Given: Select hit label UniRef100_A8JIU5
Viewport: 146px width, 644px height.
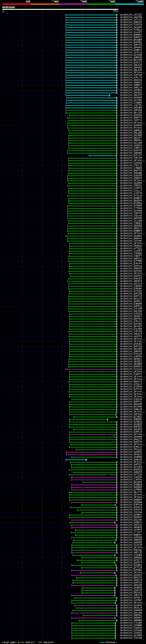Looking at the screenshot, I should click(x=131, y=113).
